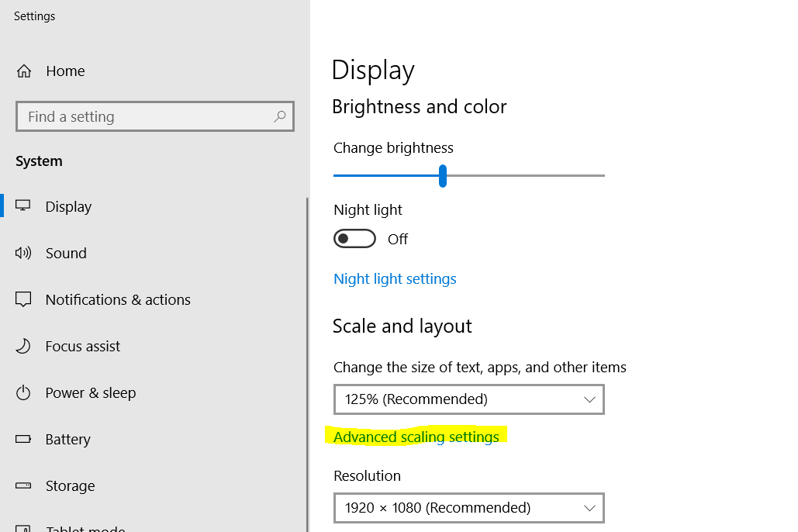
Task: Click the Night light settings link
Action: [x=395, y=278]
